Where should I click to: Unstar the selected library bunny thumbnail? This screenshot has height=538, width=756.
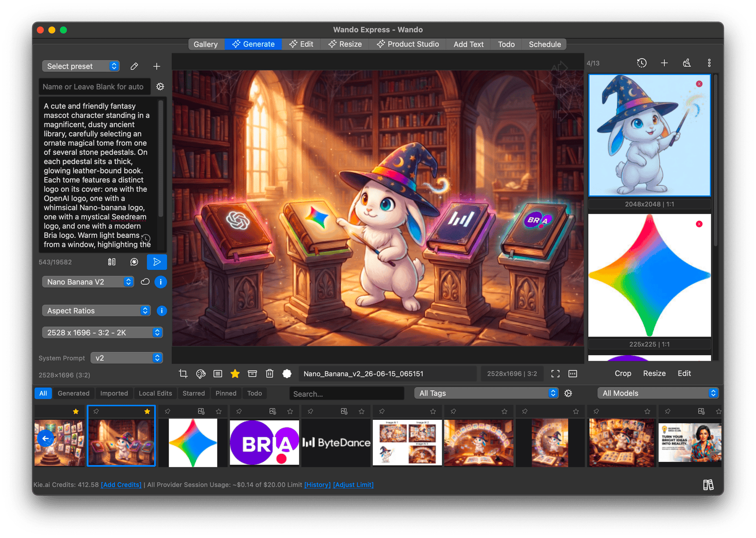147,411
